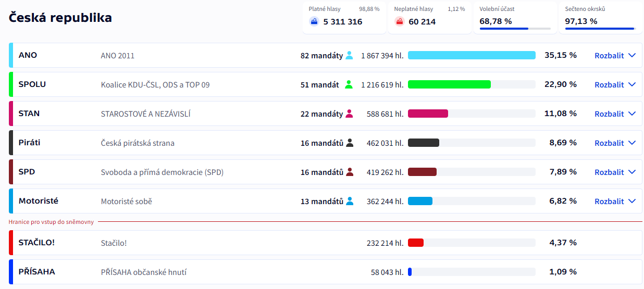Click the ANO mandate person icon

coord(349,55)
